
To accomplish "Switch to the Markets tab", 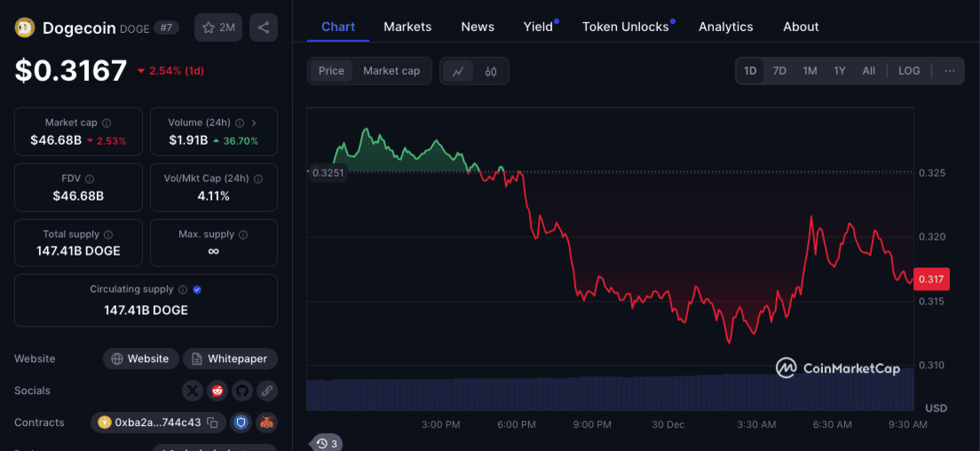I will pos(407,27).
